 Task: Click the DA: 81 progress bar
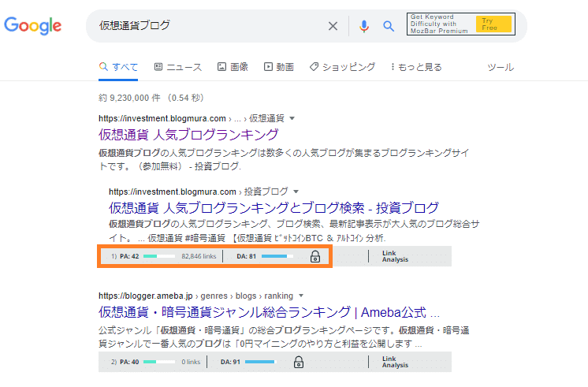[277, 256]
